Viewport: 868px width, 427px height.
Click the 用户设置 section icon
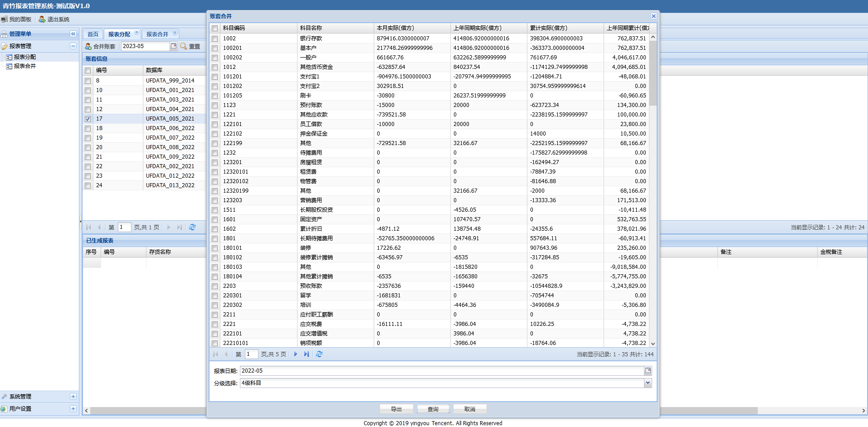coord(4,409)
